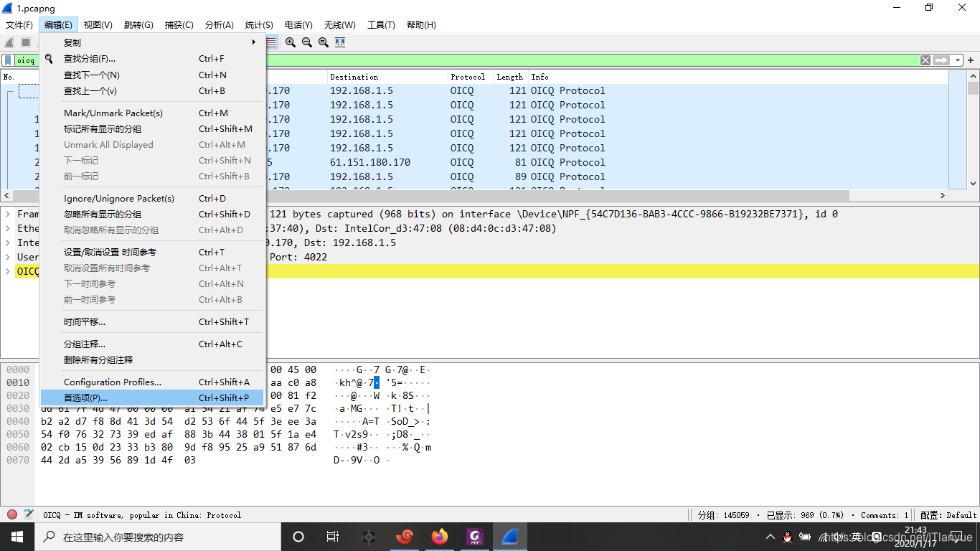The image size is (980, 551).
Task: Select the packet row with length 89
Action: tap(474, 176)
